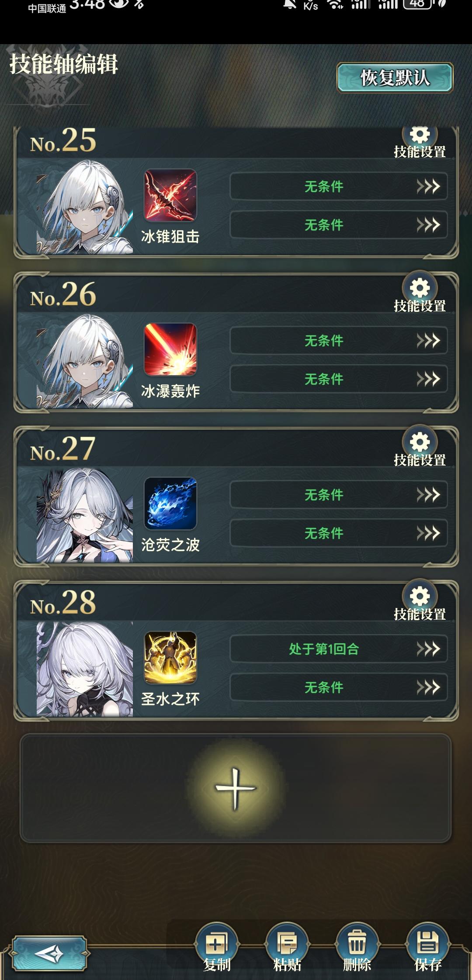Expand first 无条件 condition of No.25
The height and width of the screenshot is (980, 472).
tap(339, 186)
